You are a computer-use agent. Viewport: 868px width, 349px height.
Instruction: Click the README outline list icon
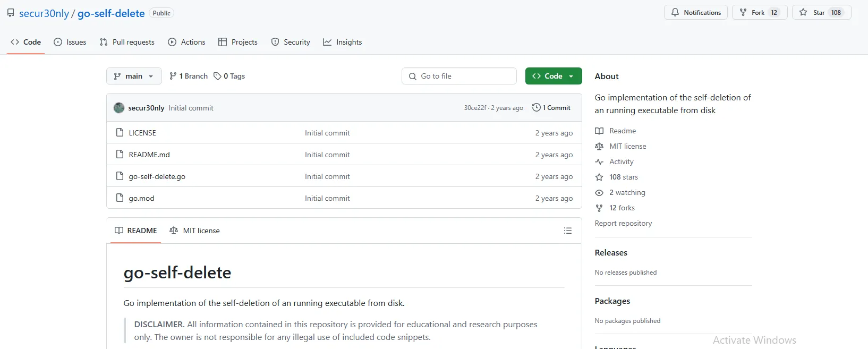568,231
